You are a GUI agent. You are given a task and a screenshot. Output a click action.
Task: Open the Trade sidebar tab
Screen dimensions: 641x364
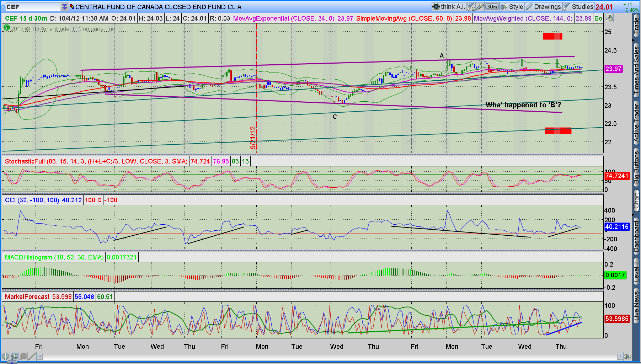tap(636, 26)
